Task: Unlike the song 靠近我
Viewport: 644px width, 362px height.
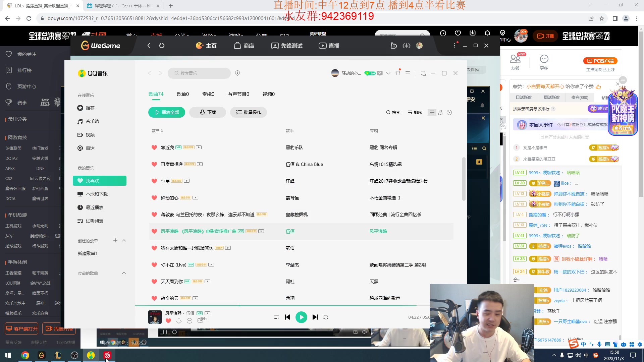Action: click(154, 147)
